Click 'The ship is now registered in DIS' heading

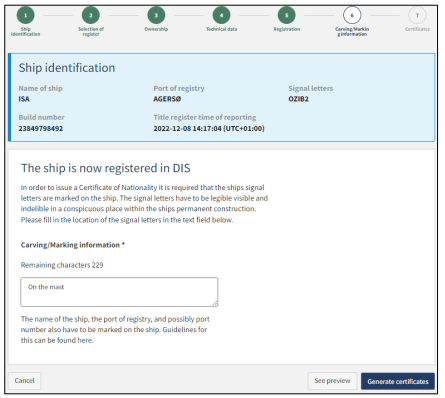coord(106,168)
